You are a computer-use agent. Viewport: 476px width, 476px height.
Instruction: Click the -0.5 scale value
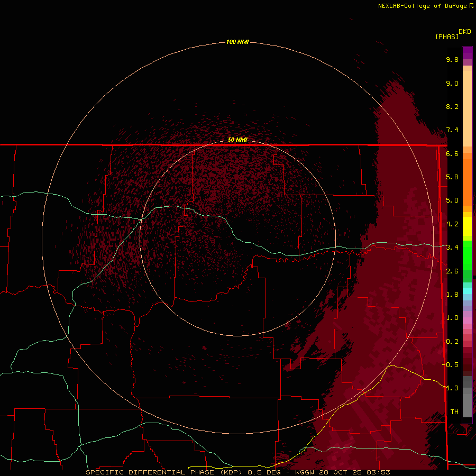451,365
